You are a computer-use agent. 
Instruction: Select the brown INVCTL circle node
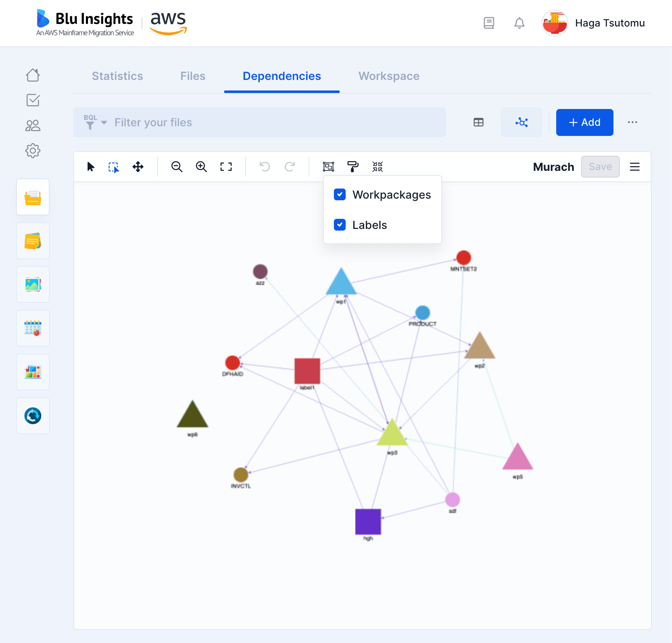(241, 475)
